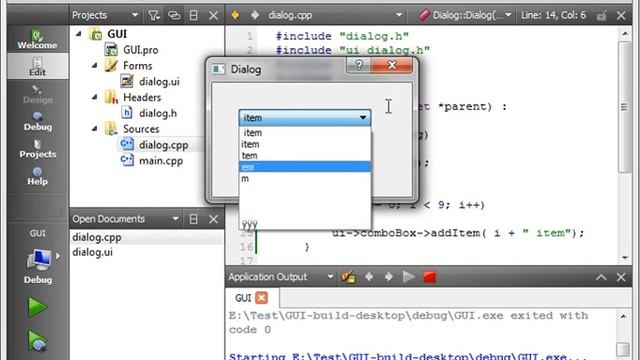
Task: Open filter tree options in Projects pane
Action: [x=154, y=16]
